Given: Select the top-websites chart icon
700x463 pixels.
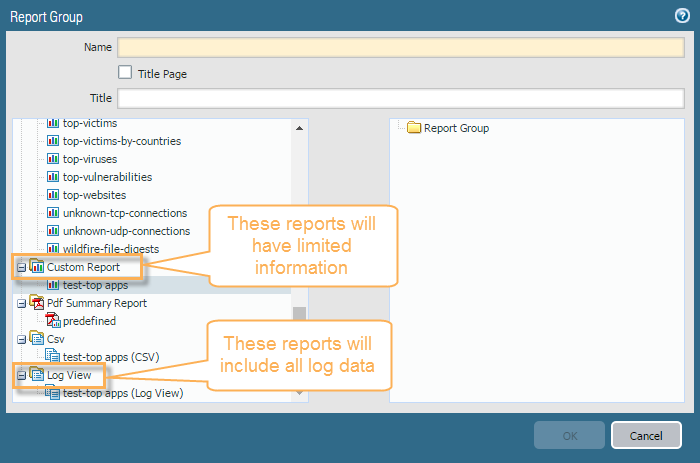Looking at the screenshot, I should 53,195.
